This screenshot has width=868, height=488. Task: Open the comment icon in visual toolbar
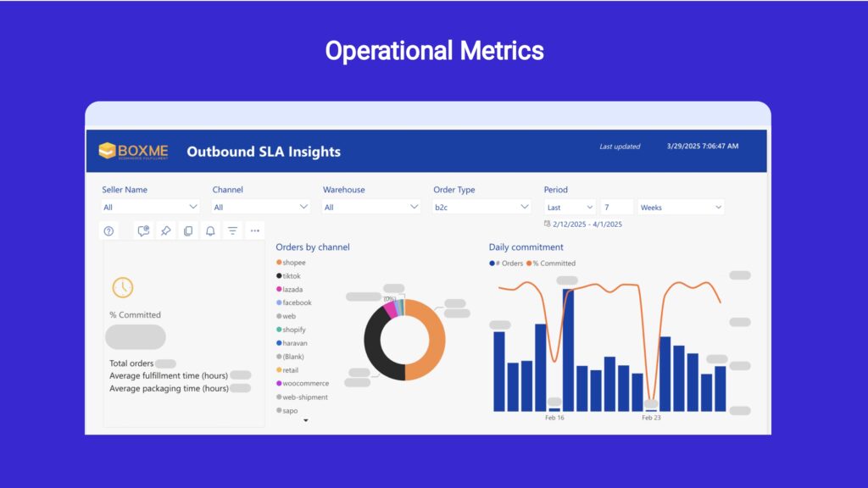pos(143,230)
